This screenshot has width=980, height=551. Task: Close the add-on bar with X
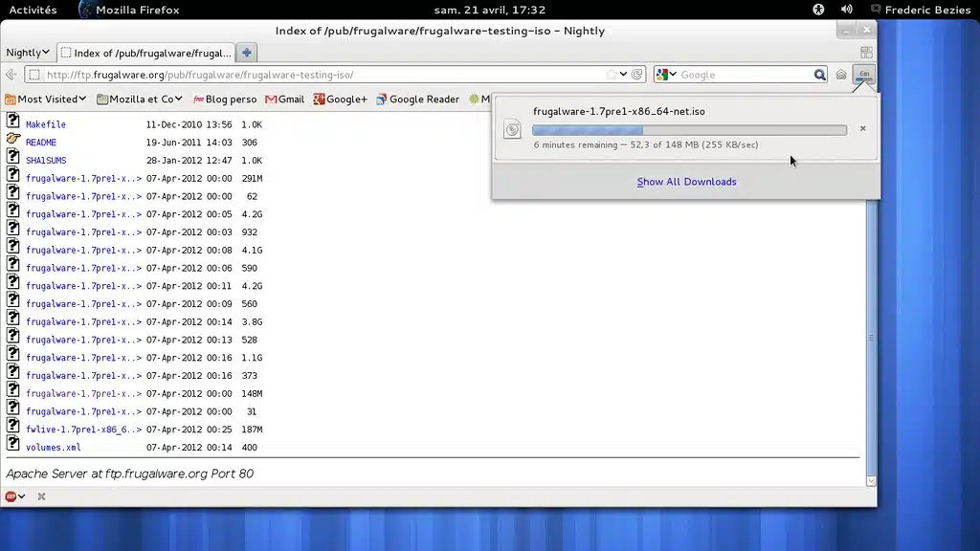(41, 496)
